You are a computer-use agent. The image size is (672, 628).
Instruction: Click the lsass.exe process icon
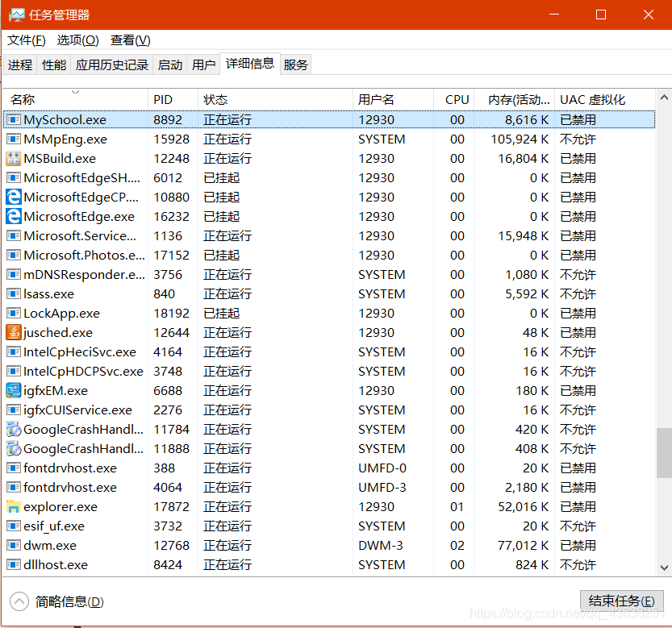[13, 293]
